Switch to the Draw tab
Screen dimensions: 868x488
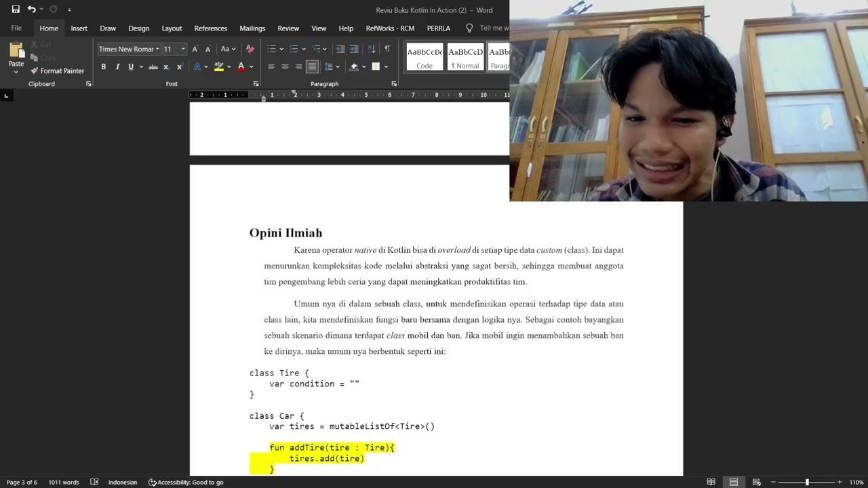point(108,28)
